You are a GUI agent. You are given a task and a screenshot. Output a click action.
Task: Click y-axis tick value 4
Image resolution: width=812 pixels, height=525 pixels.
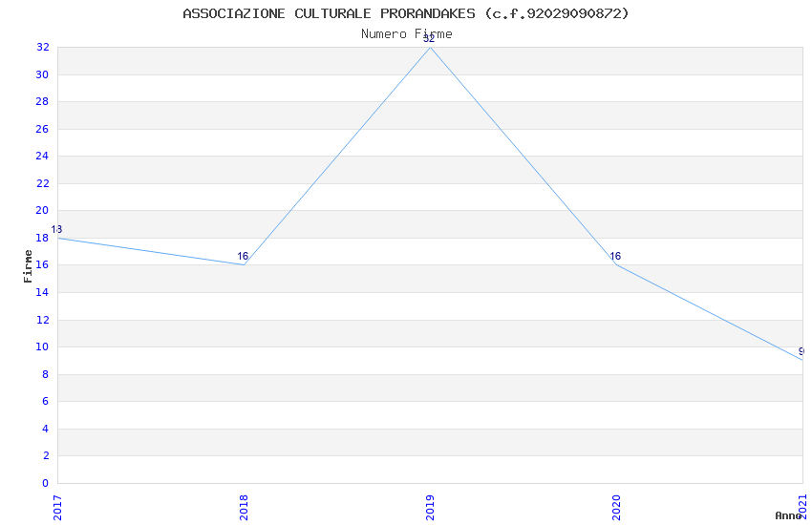click(46, 429)
